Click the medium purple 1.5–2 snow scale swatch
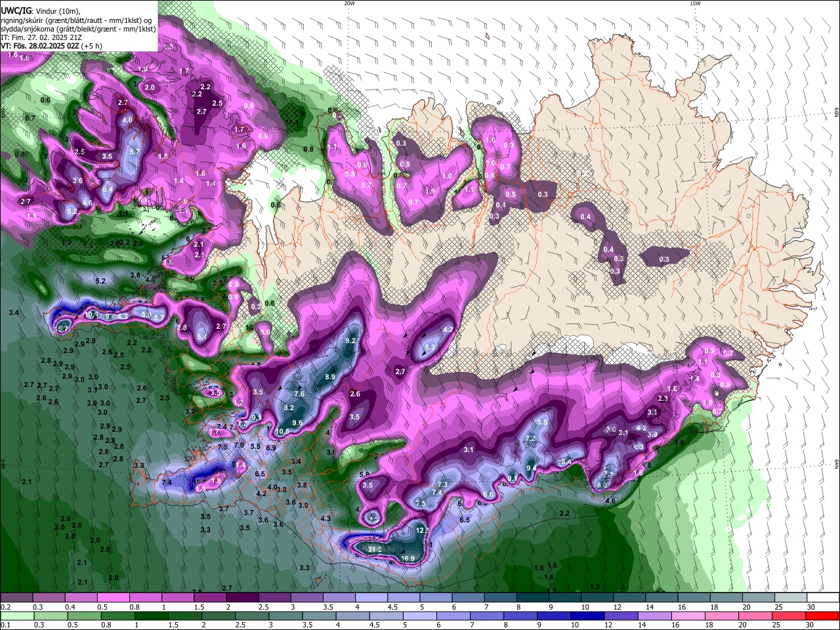840x630 pixels. click(209, 597)
